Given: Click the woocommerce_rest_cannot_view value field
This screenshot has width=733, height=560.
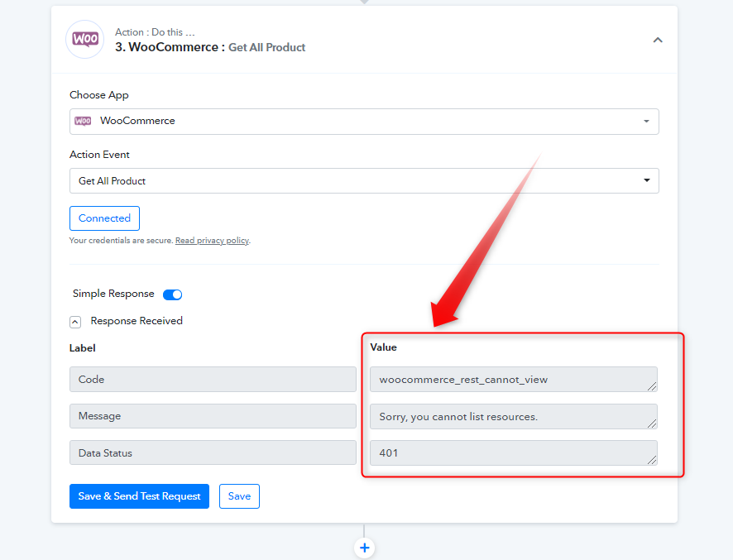Looking at the screenshot, I should tap(513, 379).
